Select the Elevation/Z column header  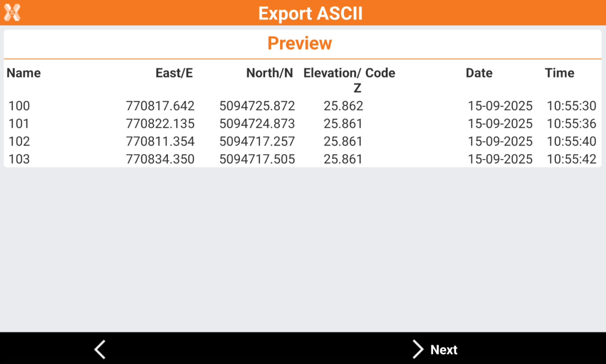(333, 79)
